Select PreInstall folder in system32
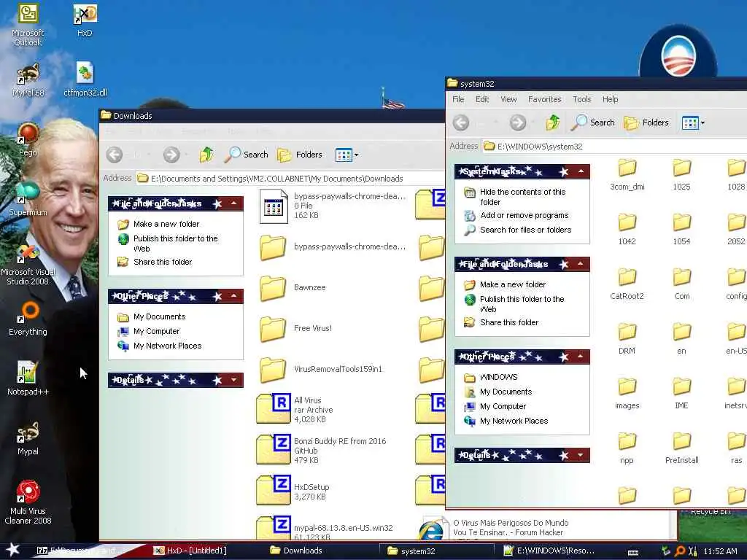The height and width of the screenshot is (560, 747). [682, 448]
